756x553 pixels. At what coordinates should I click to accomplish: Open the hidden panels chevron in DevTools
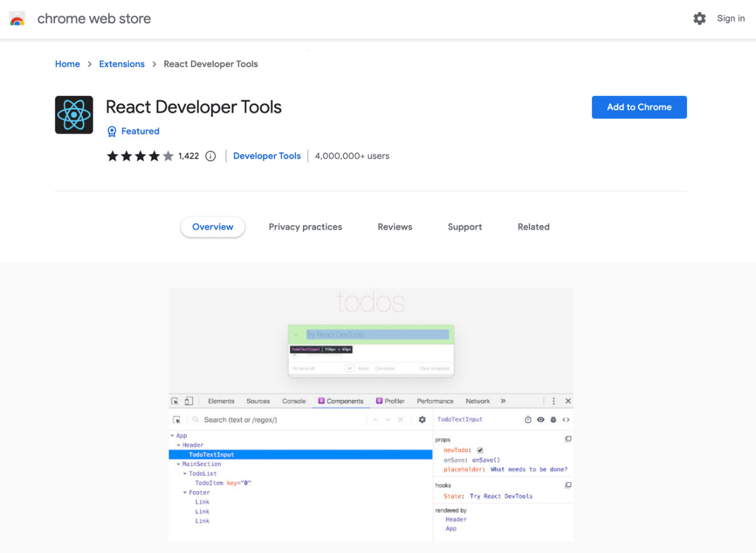pos(503,400)
